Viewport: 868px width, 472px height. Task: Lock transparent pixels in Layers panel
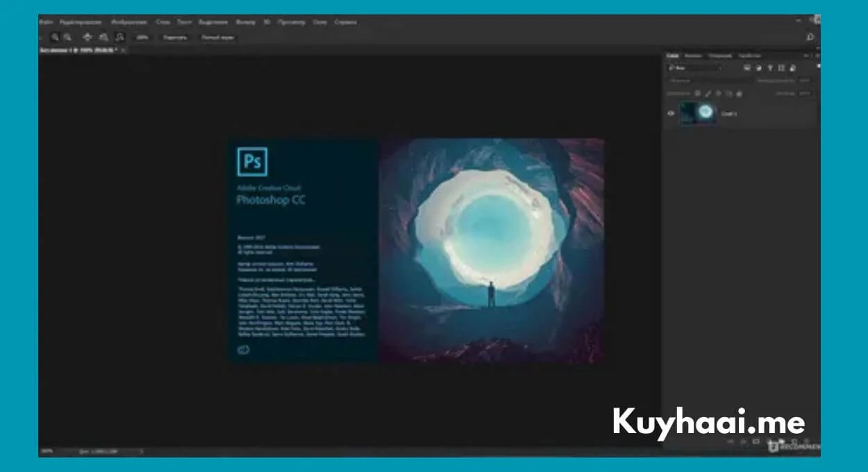(698, 93)
